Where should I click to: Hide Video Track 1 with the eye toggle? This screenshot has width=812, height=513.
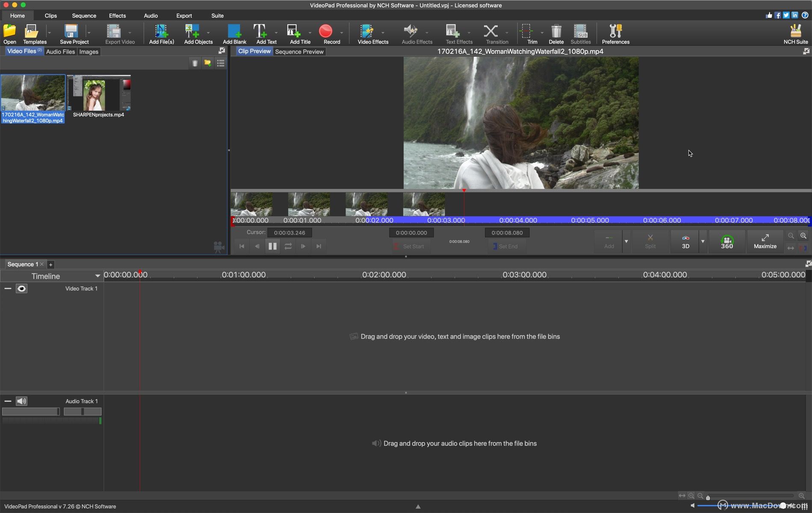point(21,288)
